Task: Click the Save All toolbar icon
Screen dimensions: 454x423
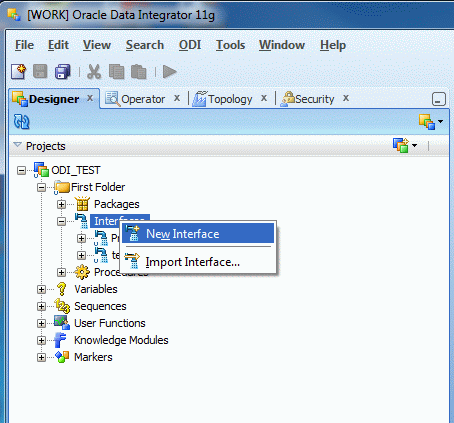Action: [62, 72]
